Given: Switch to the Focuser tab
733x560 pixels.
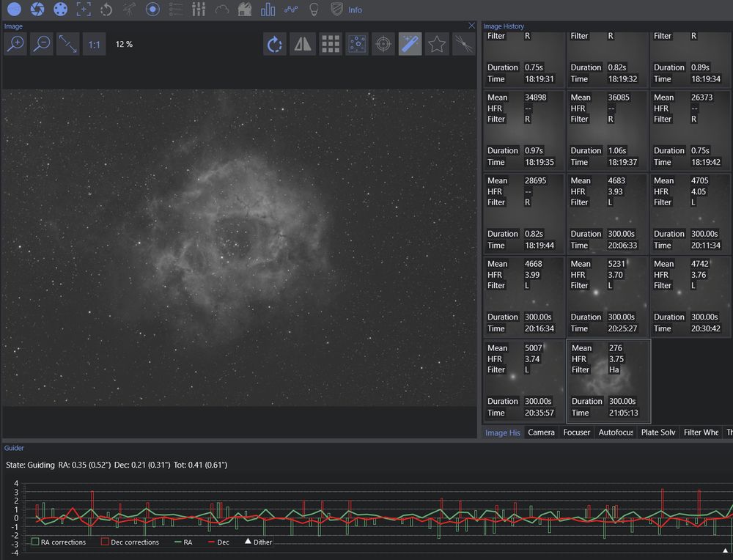Looking at the screenshot, I should tap(576, 432).
